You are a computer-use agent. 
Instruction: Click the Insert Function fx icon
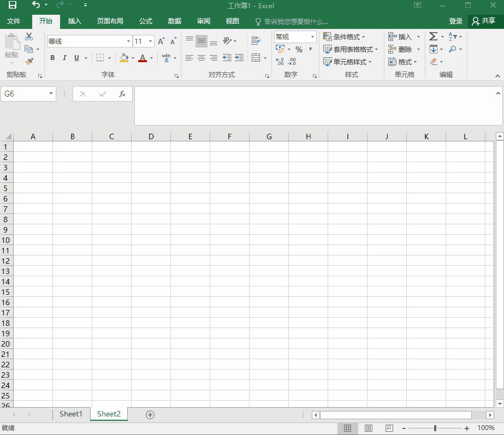(x=122, y=94)
